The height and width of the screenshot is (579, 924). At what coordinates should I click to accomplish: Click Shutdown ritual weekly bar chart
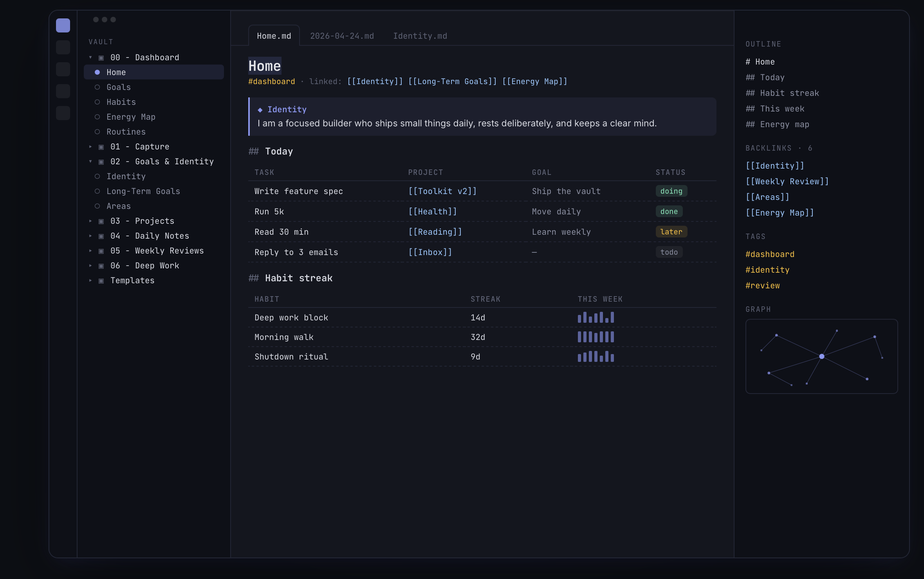[596, 356]
